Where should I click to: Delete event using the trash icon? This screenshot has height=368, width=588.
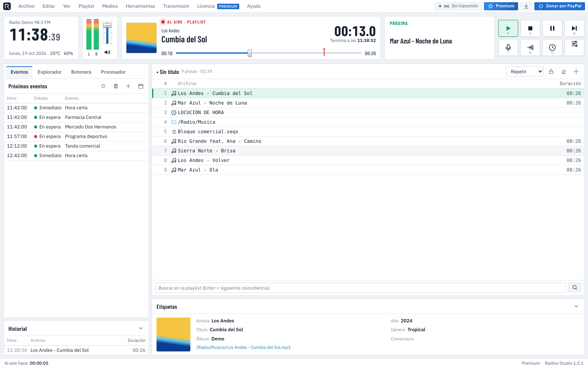coord(116,86)
